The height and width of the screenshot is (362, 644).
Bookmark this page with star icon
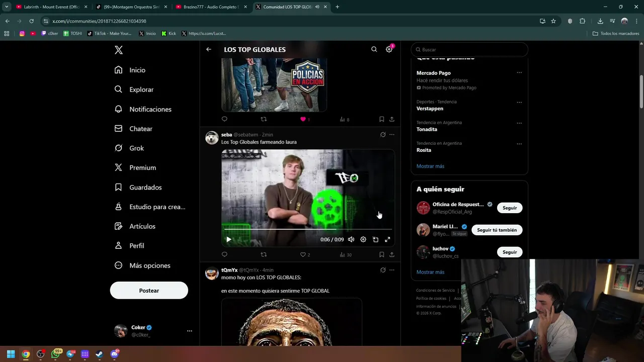(x=553, y=21)
